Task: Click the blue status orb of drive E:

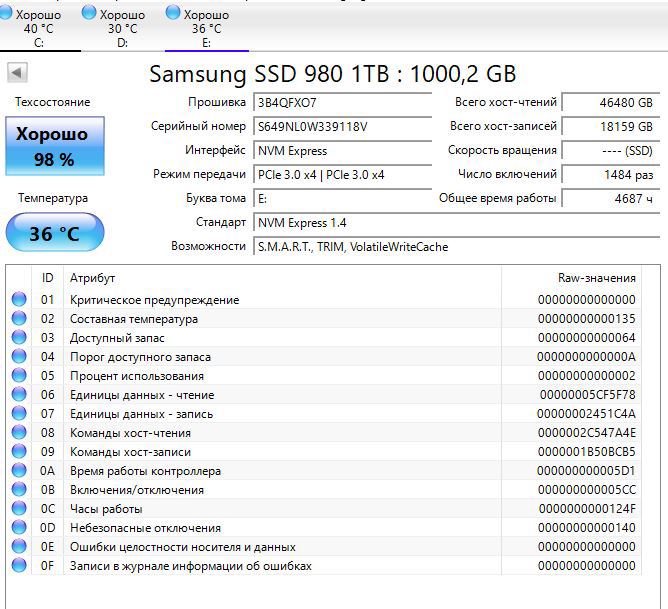Action: 173,13
